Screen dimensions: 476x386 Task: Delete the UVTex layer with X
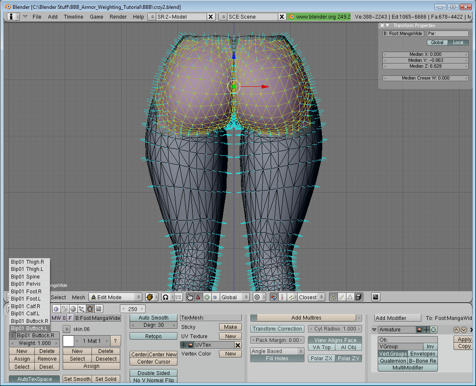(x=238, y=345)
